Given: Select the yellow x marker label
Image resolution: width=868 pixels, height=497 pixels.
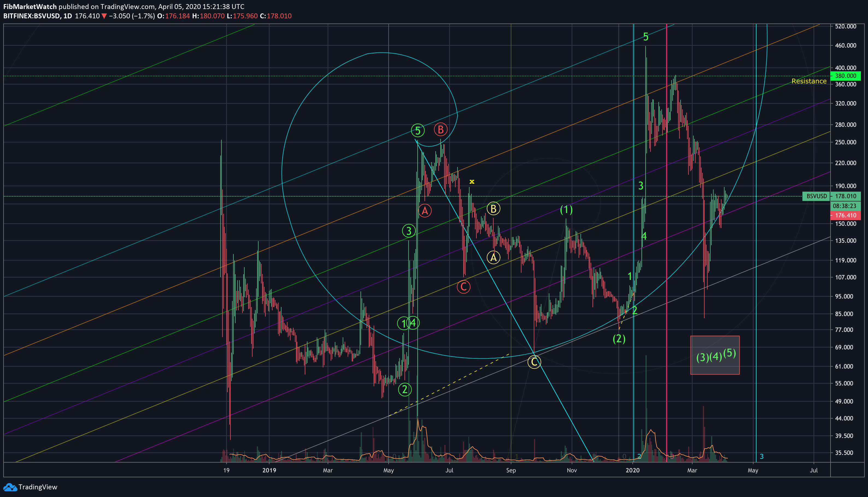Looking at the screenshot, I should click(472, 182).
